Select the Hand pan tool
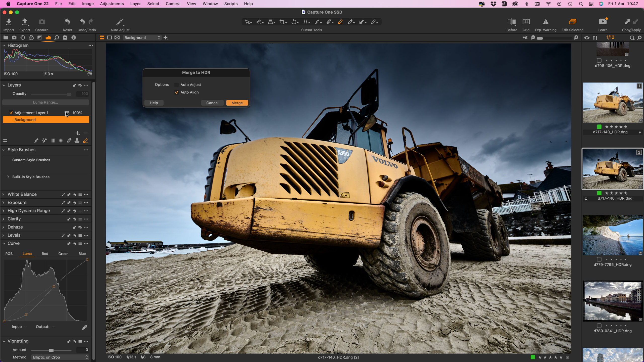Screen dimensions: 644x362 point(259,22)
